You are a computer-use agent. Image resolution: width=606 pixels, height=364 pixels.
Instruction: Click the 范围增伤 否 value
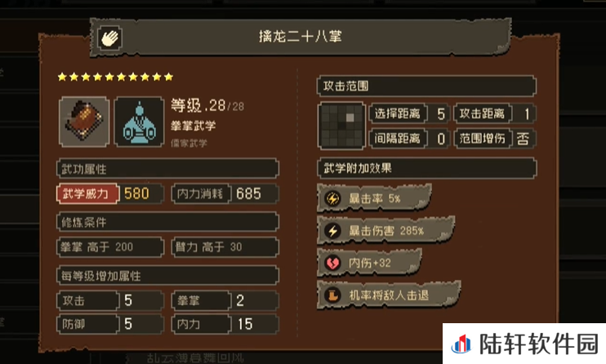(x=524, y=138)
